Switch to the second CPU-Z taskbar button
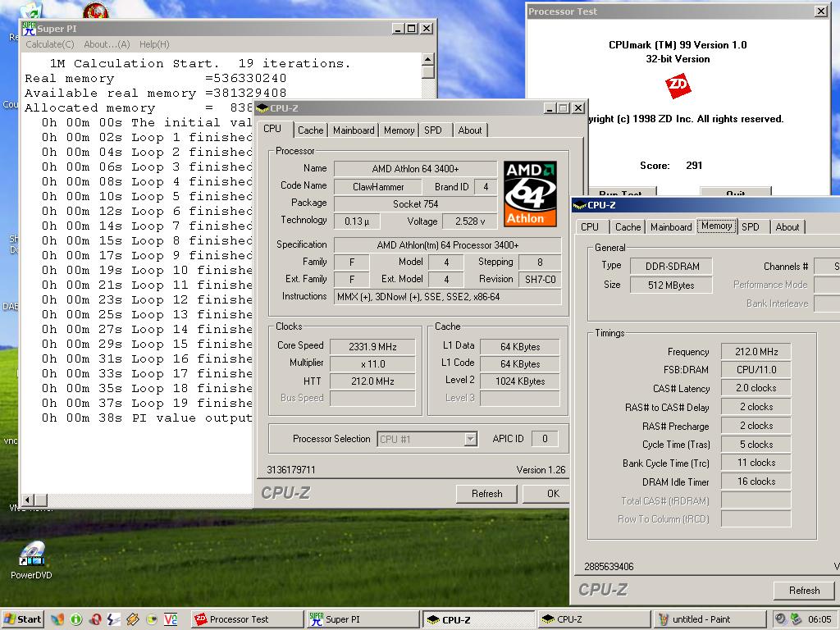 pyautogui.click(x=594, y=619)
